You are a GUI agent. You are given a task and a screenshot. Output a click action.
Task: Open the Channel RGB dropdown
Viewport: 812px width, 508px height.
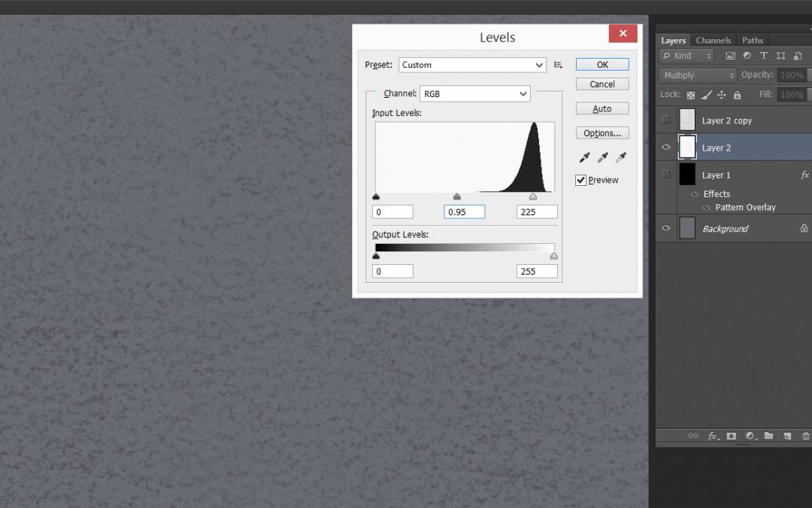tap(475, 94)
